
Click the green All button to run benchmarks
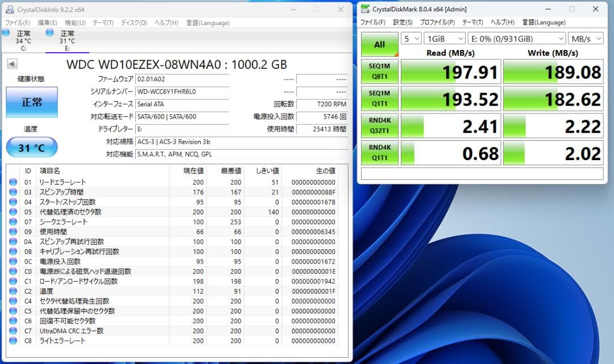point(379,44)
